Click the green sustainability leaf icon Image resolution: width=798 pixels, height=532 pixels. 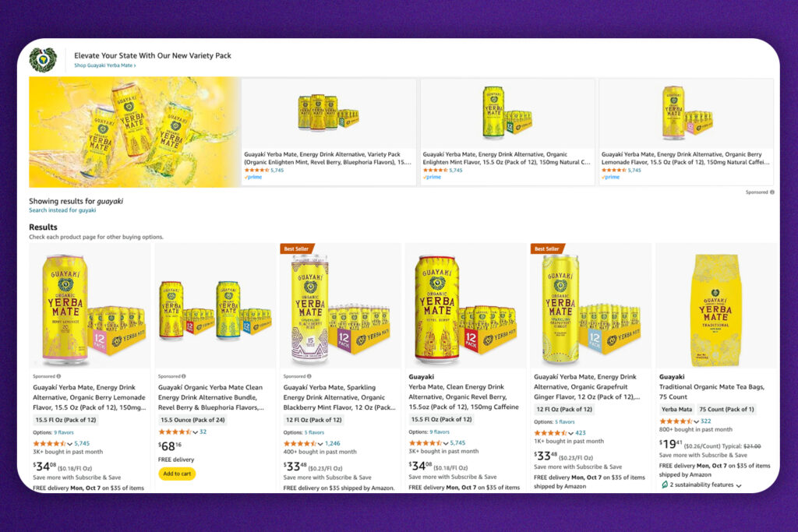click(x=664, y=484)
